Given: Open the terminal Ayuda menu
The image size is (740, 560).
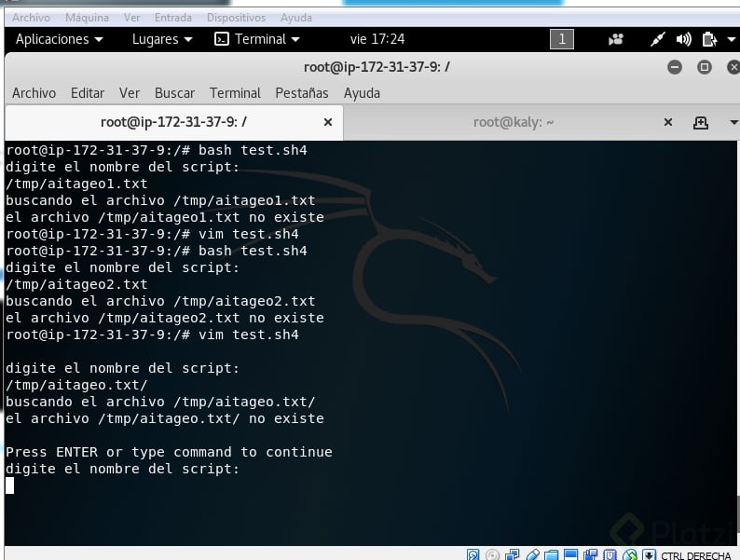Looking at the screenshot, I should [362, 93].
